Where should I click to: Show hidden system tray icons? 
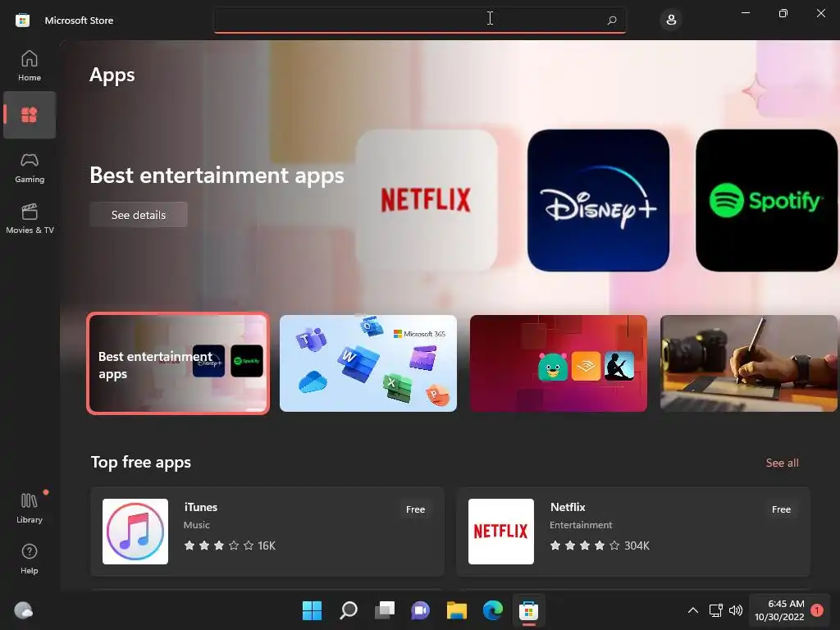coord(692,610)
